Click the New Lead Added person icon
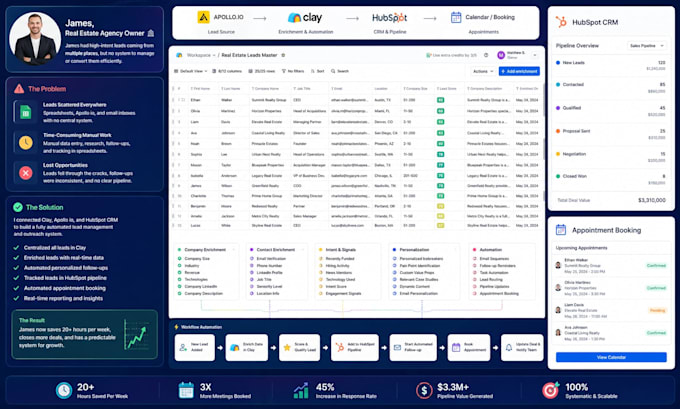Viewport: 680px width, 409px height. click(183, 347)
